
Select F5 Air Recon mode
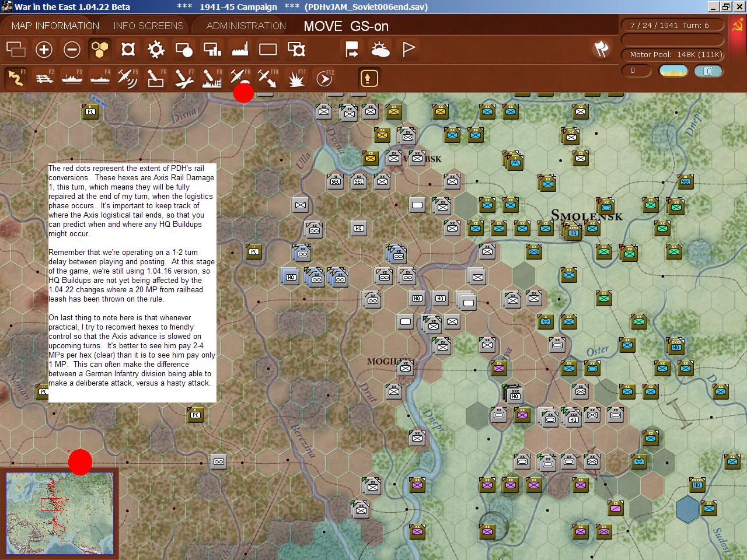tap(128, 78)
